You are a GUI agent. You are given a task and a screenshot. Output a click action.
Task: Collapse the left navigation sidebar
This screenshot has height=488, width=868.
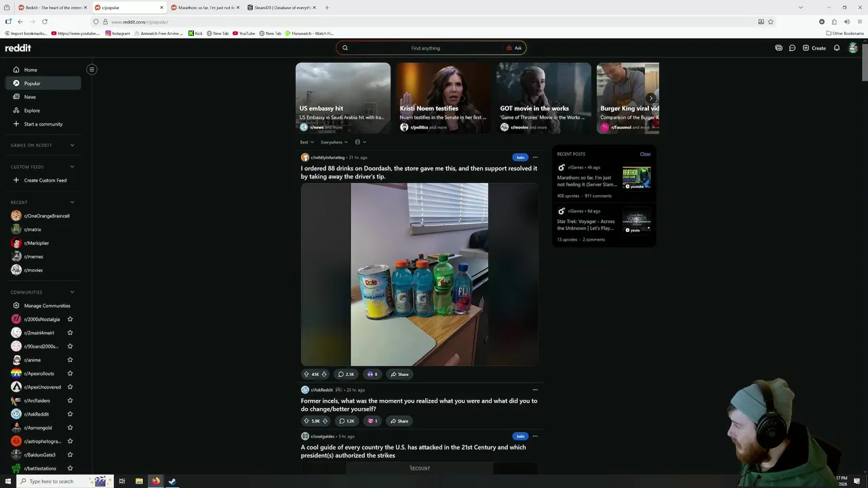tap(92, 69)
